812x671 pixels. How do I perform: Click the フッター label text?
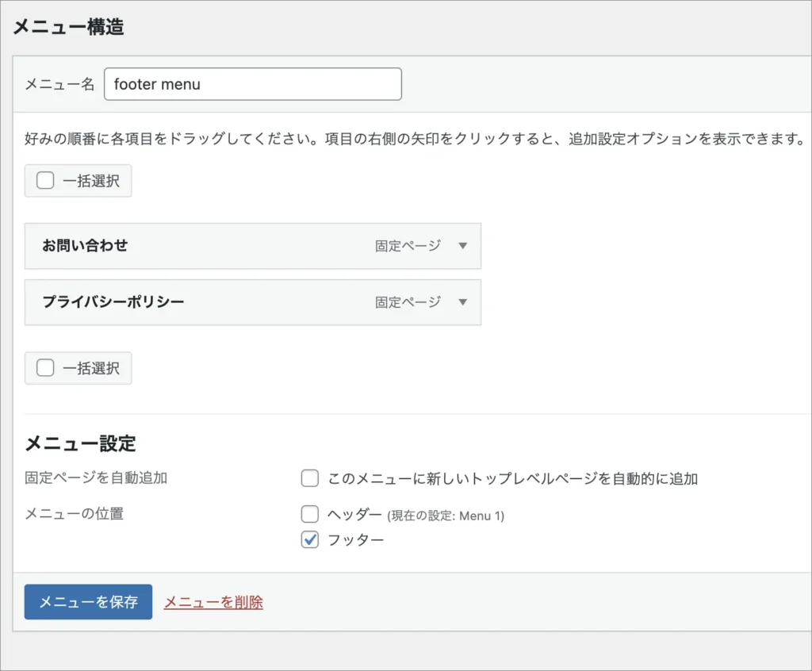[355, 540]
